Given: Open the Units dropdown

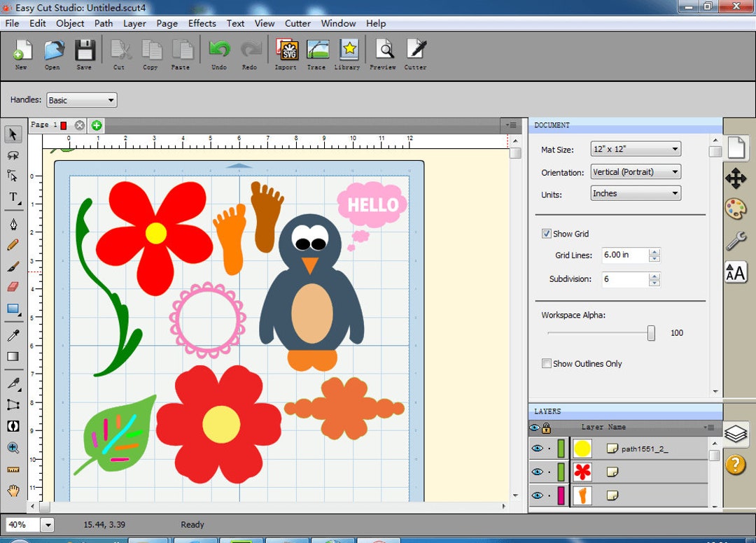Looking at the screenshot, I should 634,193.
